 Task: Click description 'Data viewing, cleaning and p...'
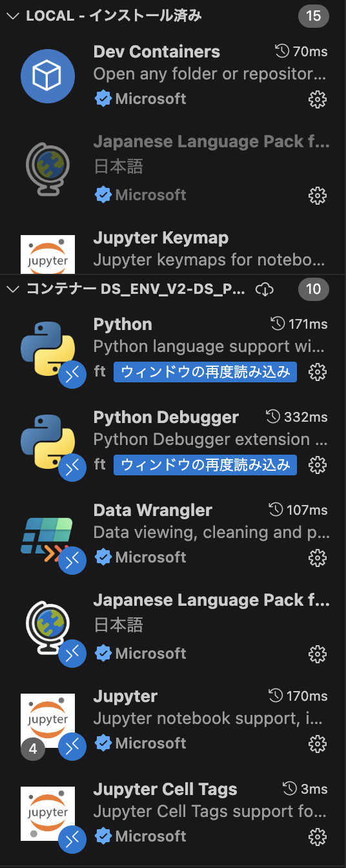[x=211, y=533]
